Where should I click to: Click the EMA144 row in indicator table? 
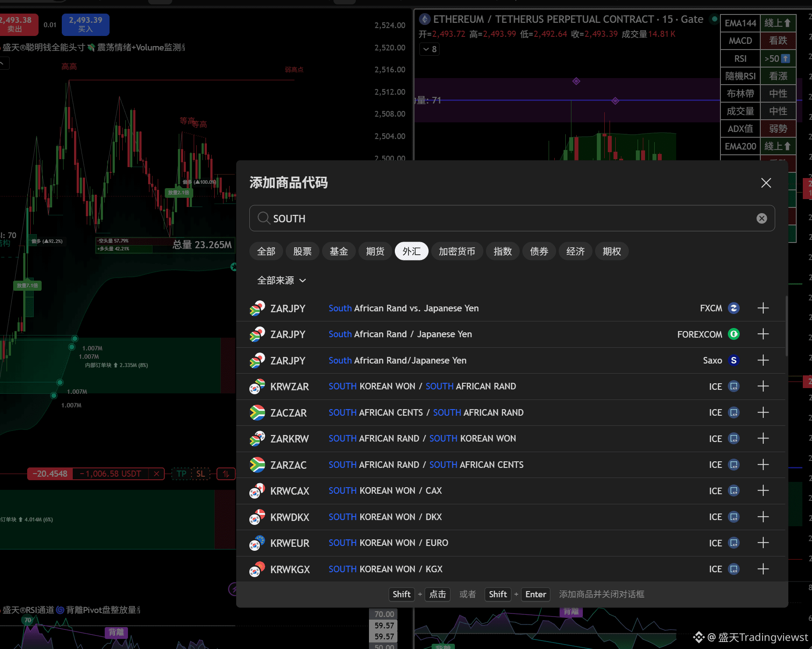(758, 23)
